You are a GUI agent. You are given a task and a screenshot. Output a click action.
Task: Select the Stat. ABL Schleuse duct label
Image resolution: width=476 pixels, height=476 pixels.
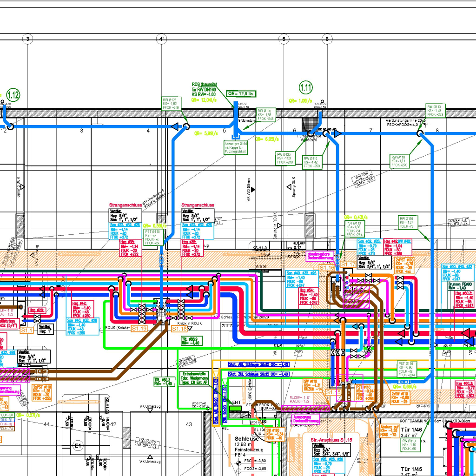258,364
